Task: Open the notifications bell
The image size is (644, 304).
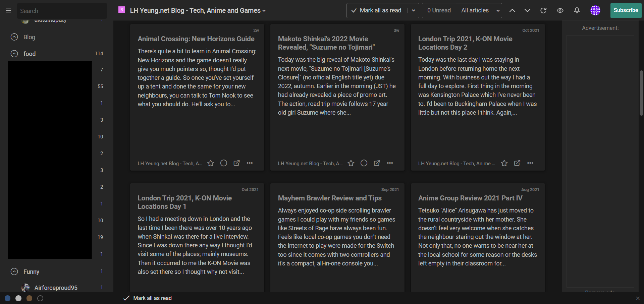Action: [577, 10]
